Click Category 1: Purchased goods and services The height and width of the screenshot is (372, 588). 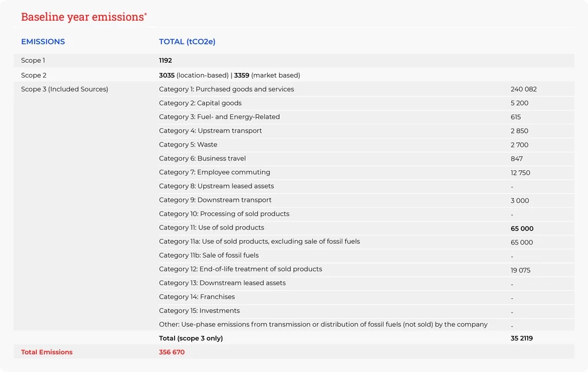click(226, 89)
